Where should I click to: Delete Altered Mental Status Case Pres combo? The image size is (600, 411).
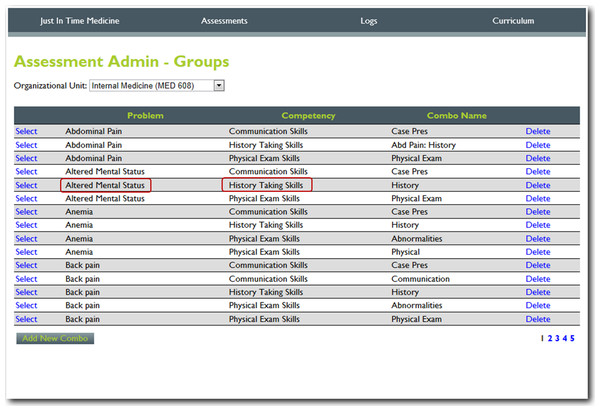coord(538,171)
